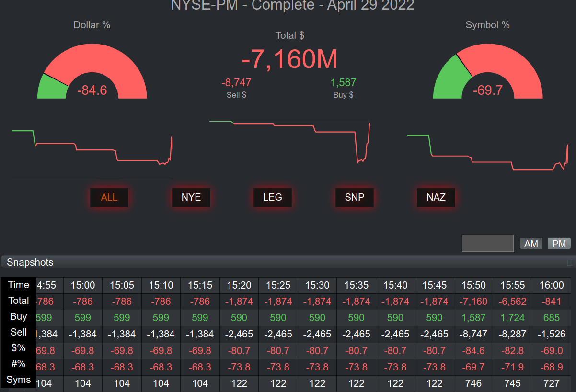Click #% cell -68.9 at 16:00
The height and width of the screenshot is (392, 576).
tap(552, 367)
